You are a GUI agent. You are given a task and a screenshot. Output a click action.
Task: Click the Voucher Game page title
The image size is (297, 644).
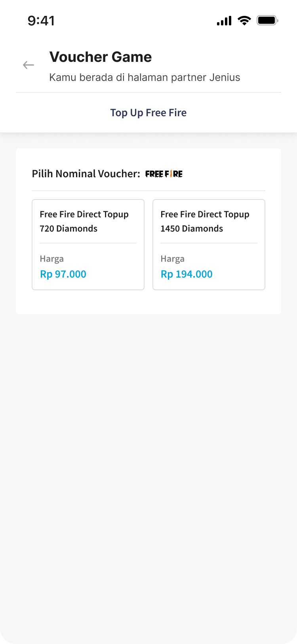(x=101, y=57)
